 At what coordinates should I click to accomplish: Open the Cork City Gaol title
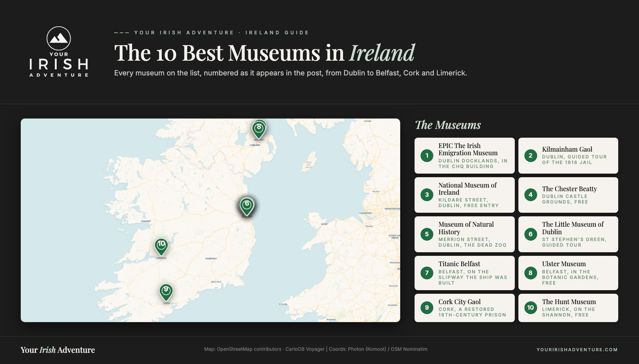point(460,302)
